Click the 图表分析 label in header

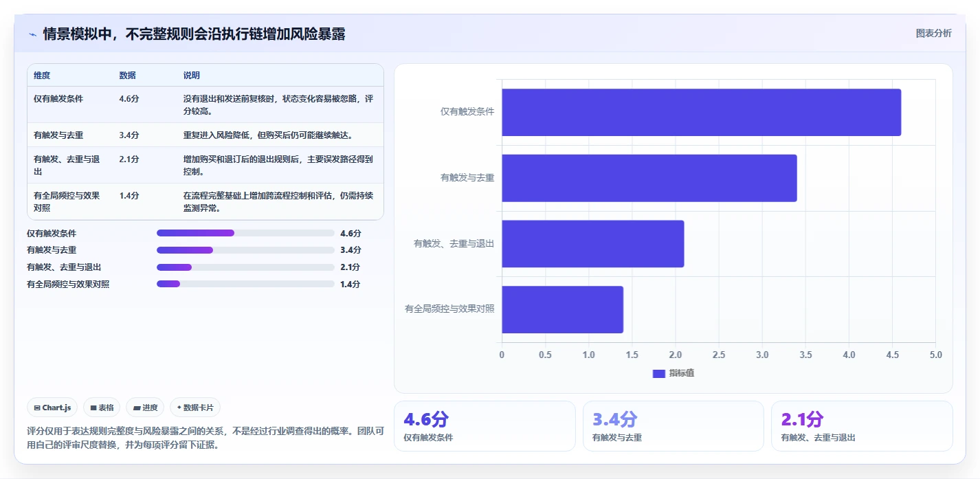click(x=933, y=33)
